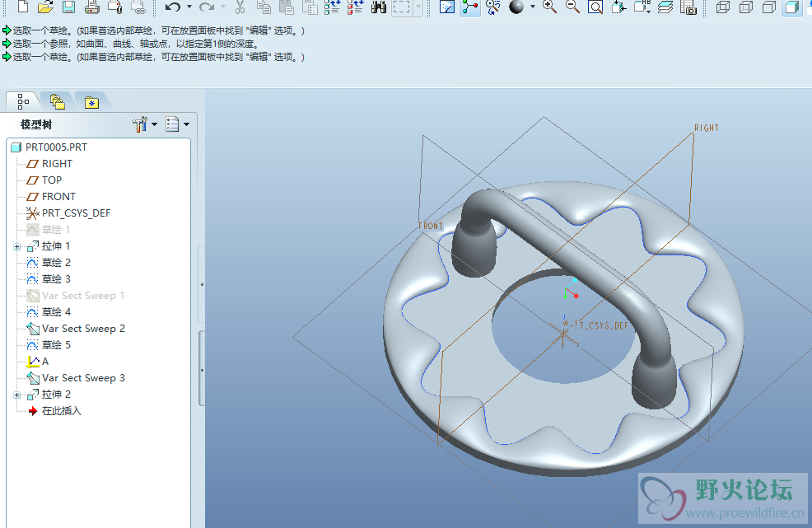
Task: Switch display to Hidden Line
Action: click(746, 7)
